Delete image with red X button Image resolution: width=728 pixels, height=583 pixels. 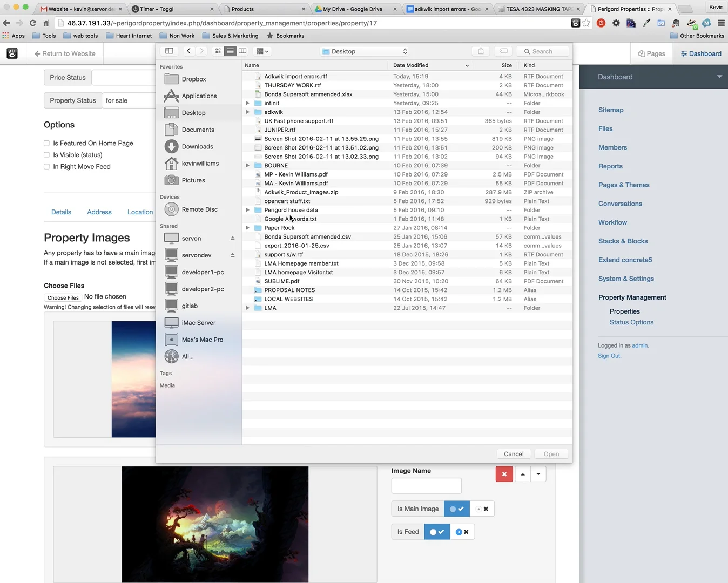click(x=504, y=474)
